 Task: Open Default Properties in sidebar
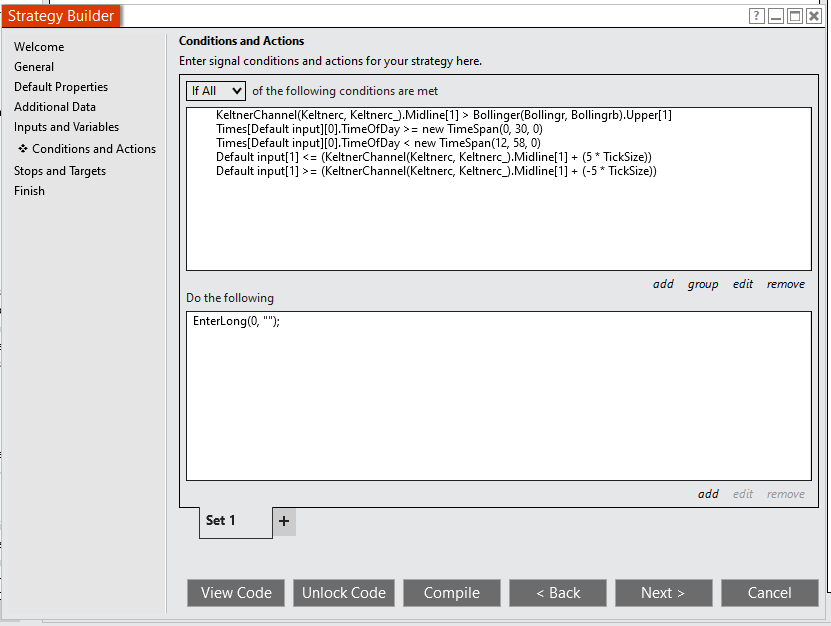point(61,87)
